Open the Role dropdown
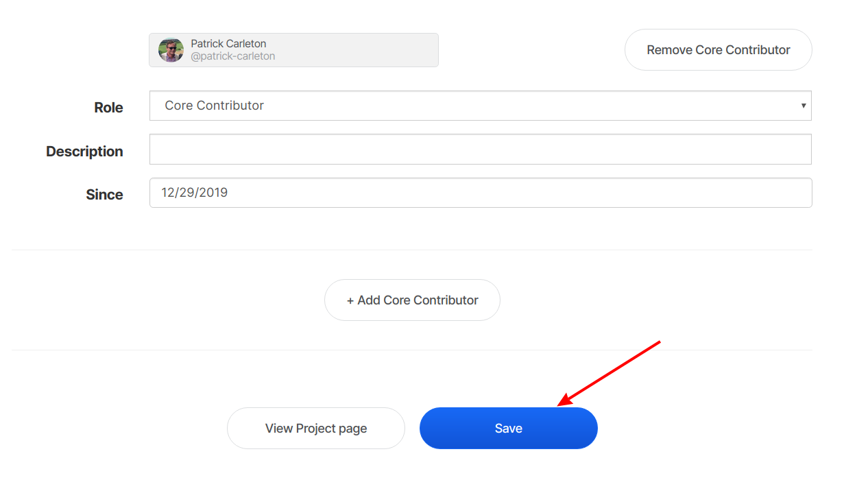The width and height of the screenshot is (868, 480). 480,106
